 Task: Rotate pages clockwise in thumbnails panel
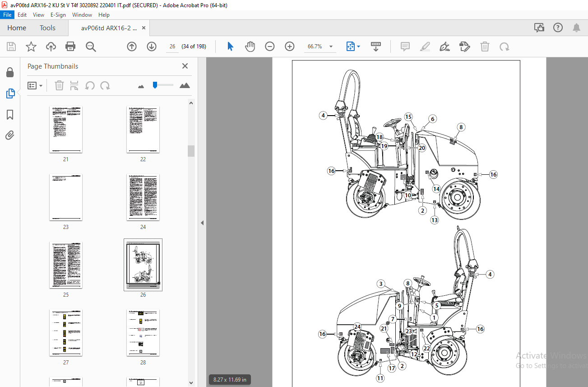[x=105, y=85]
